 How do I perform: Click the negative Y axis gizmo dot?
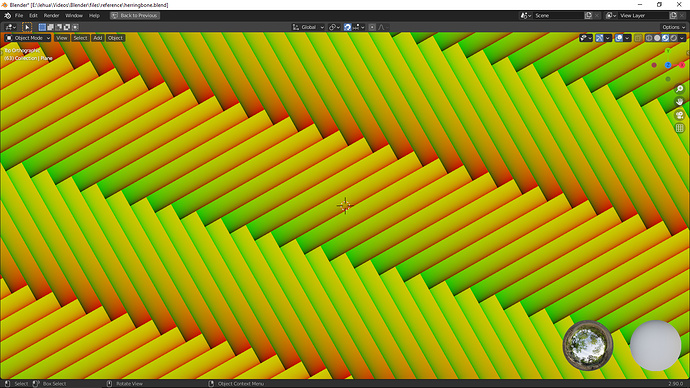click(668, 79)
